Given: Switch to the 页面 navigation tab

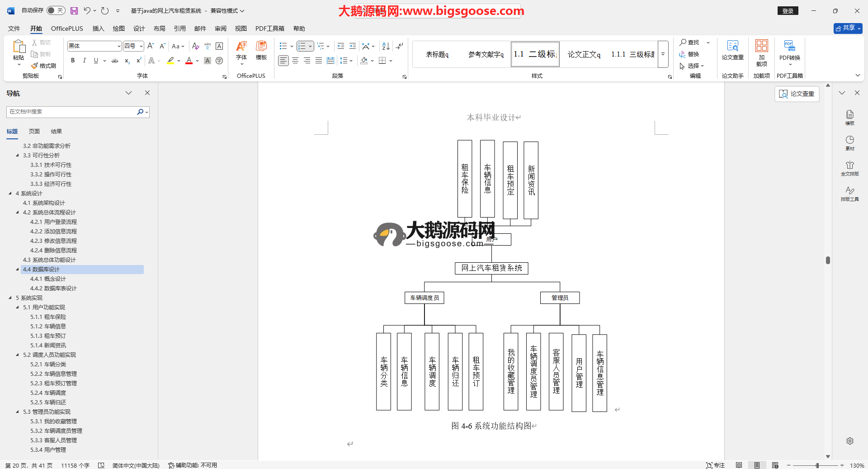Looking at the screenshot, I should [34, 132].
